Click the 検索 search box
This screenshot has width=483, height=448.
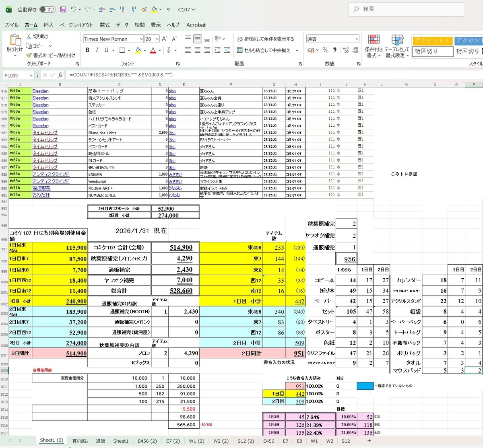click(407, 9)
